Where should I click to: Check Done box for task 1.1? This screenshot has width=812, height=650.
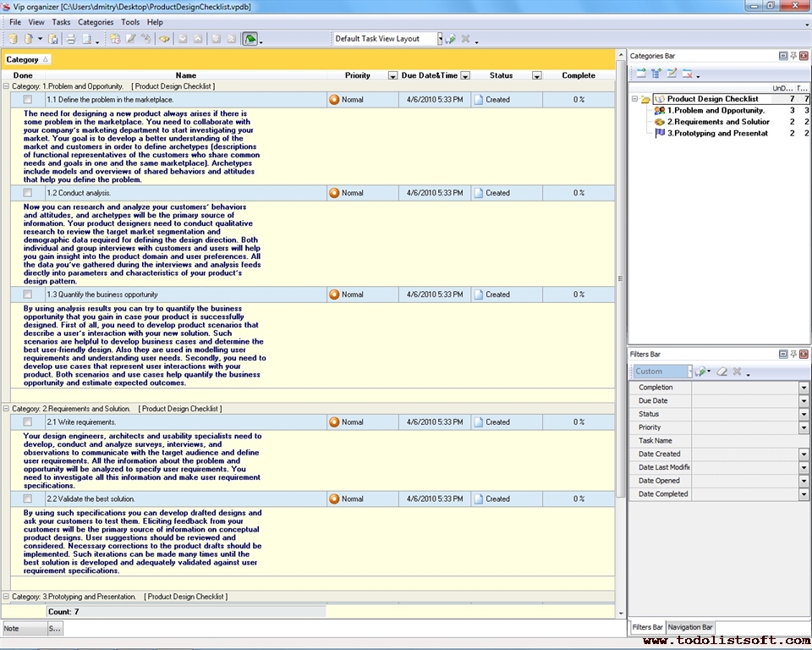(28, 100)
